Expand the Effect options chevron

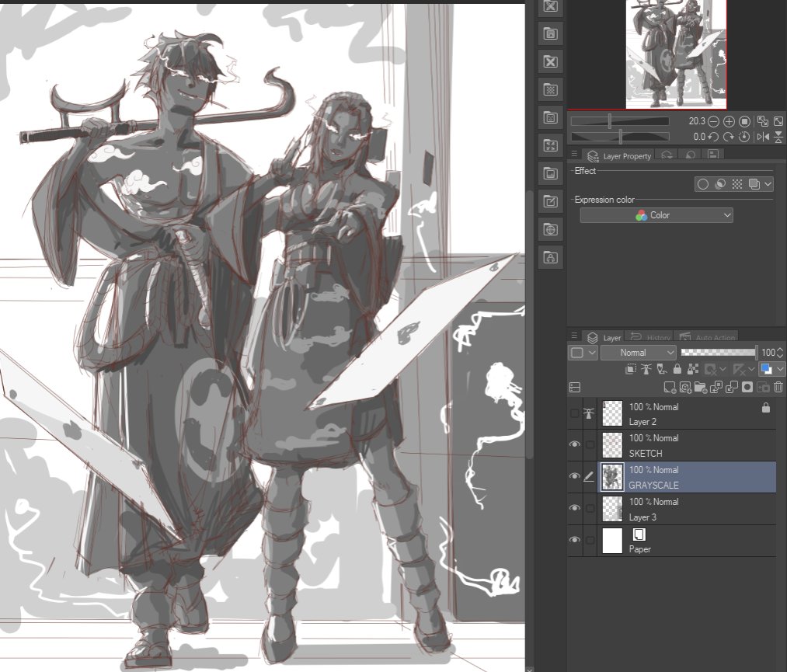768,184
